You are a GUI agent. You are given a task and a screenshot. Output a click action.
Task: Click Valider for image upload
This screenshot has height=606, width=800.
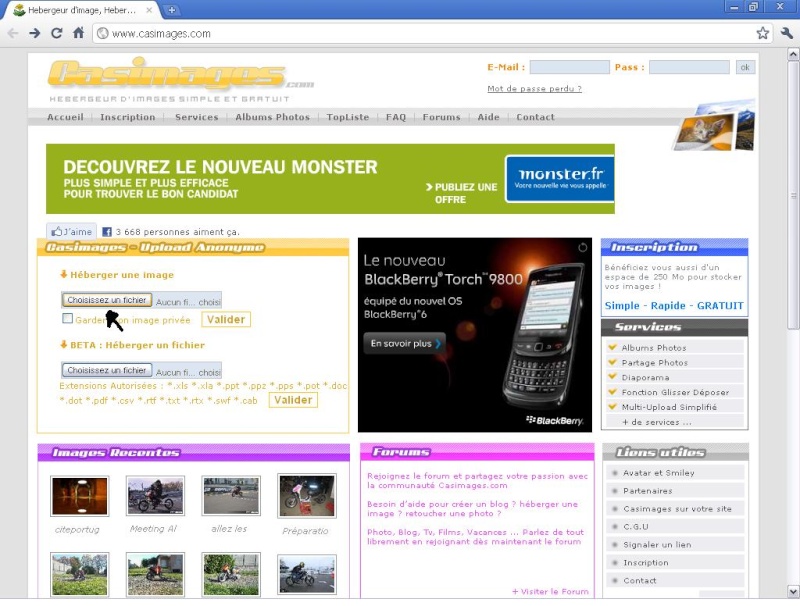[226, 319]
